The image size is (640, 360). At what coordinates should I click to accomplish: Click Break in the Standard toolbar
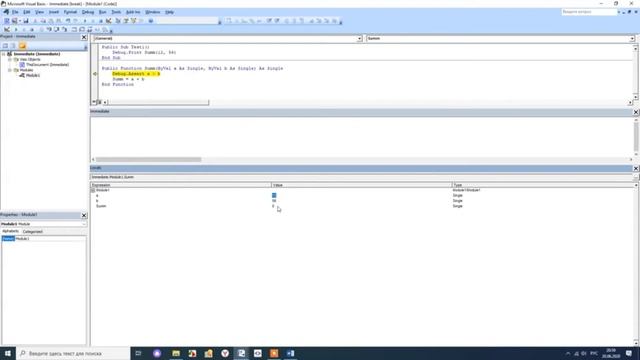tap(93, 21)
